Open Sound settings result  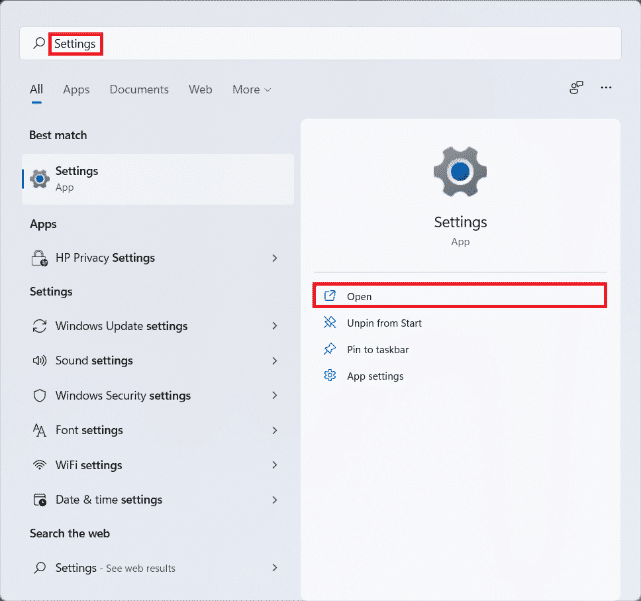pyautogui.click(x=158, y=361)
